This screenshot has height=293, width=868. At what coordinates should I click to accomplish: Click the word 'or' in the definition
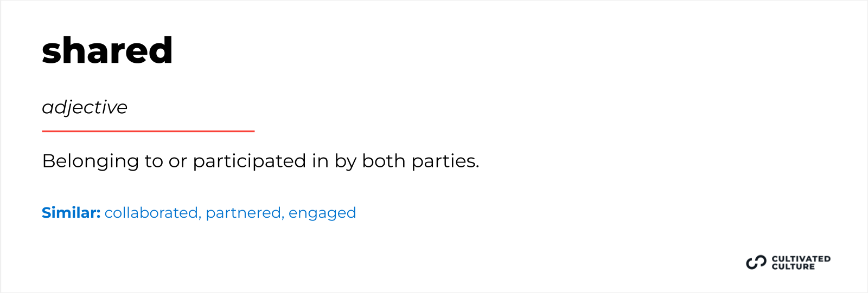click(x=177, y=161)
